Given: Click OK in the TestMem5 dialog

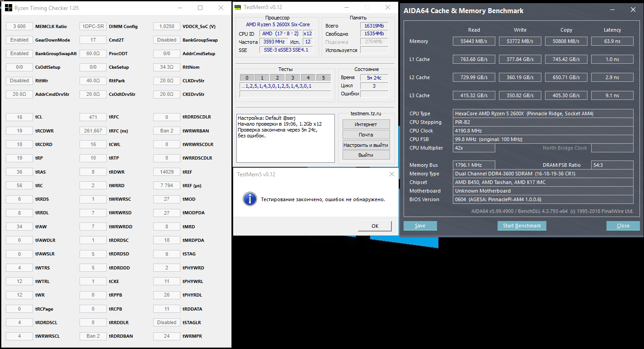Looking at the screenshot, I should 375,226.
